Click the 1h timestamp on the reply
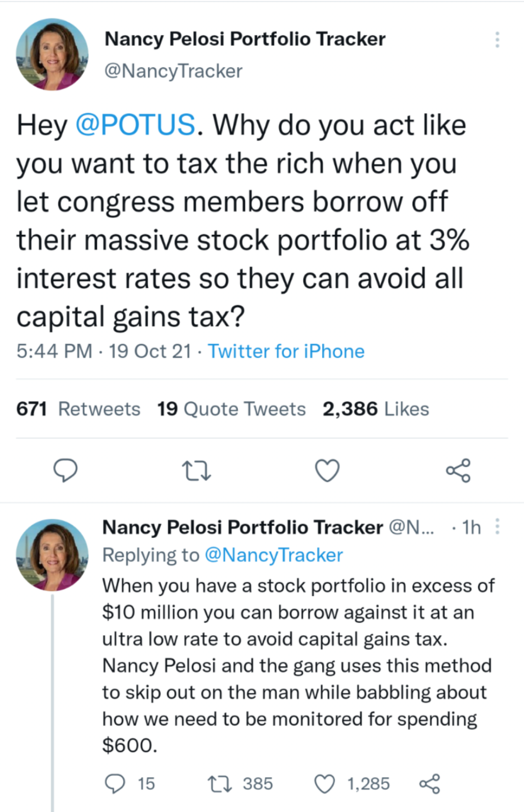 [x=471, y=527]
